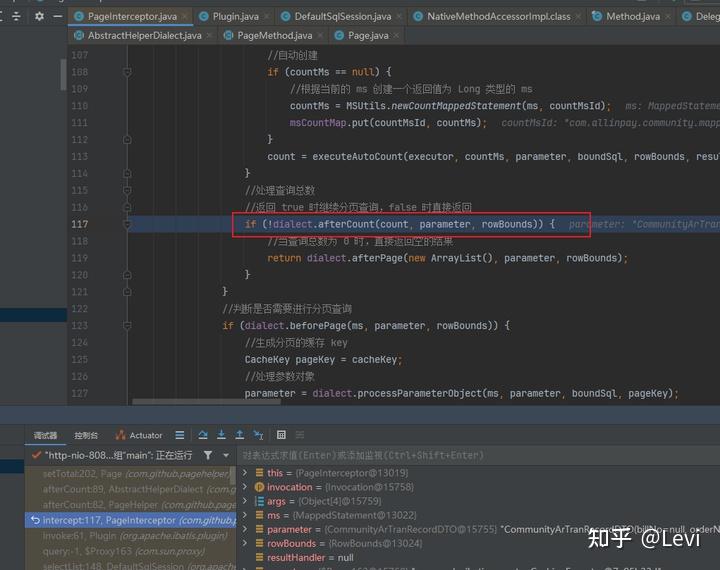This screenshot has height=570, width=720.
Task: Open NativeMethodAccessorImpl.class tab
Action: click(x=499, y=17)
